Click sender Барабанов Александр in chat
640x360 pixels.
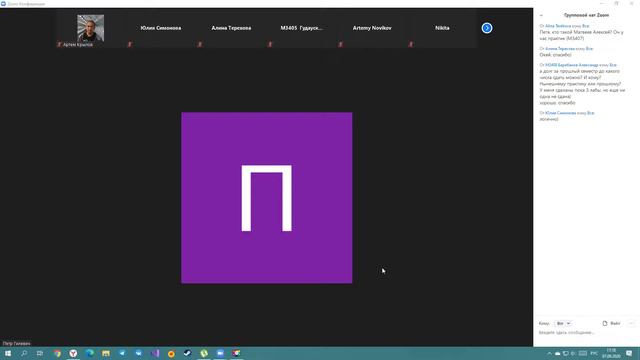[x=571, y=65]
